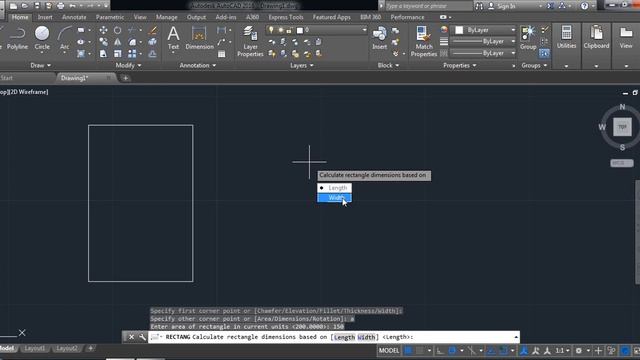
Task: Toggle grid display in status bar
Action: point(408,350)
